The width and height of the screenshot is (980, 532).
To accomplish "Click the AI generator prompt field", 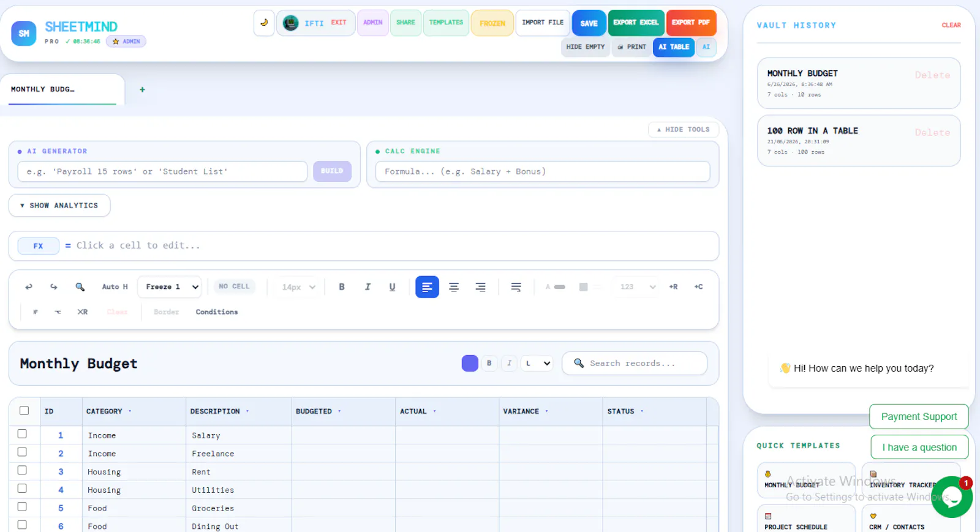I will 162,171.
